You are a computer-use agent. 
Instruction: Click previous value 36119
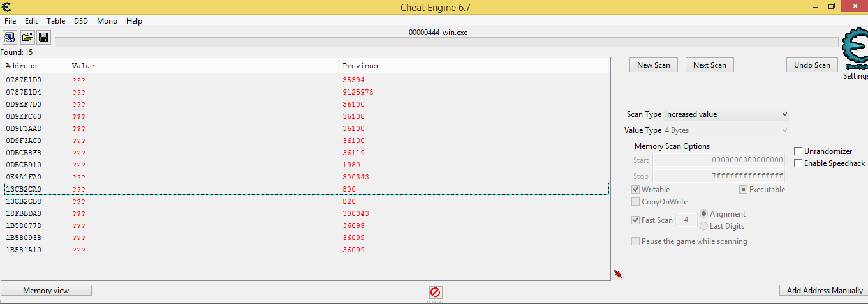[353, 153]
